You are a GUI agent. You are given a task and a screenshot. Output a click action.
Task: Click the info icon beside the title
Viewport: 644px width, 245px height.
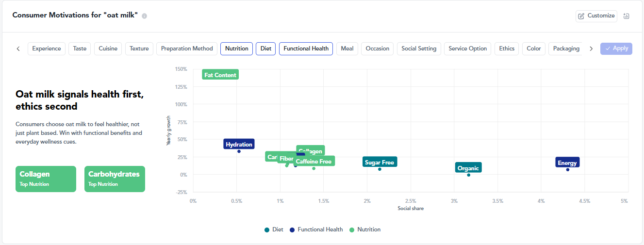point(144,16)
